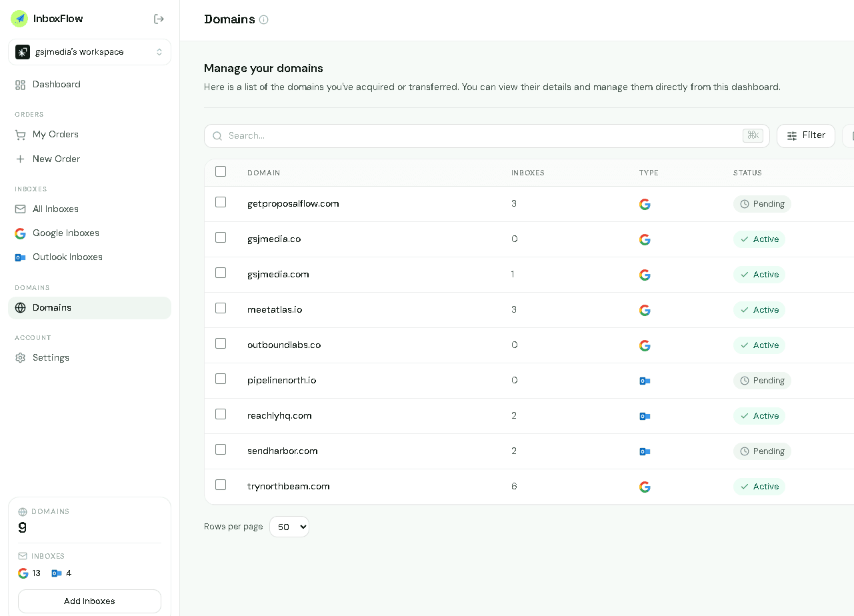854x616 pixels.
Task: Check the box for getproposalflow.com
Action: pos(221,202)
